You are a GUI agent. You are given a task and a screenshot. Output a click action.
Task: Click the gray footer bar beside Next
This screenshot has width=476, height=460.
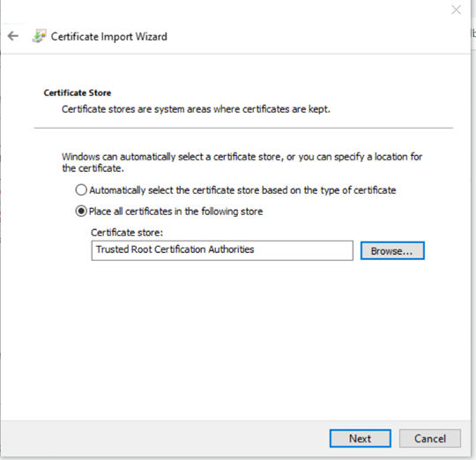pos(164,439)
